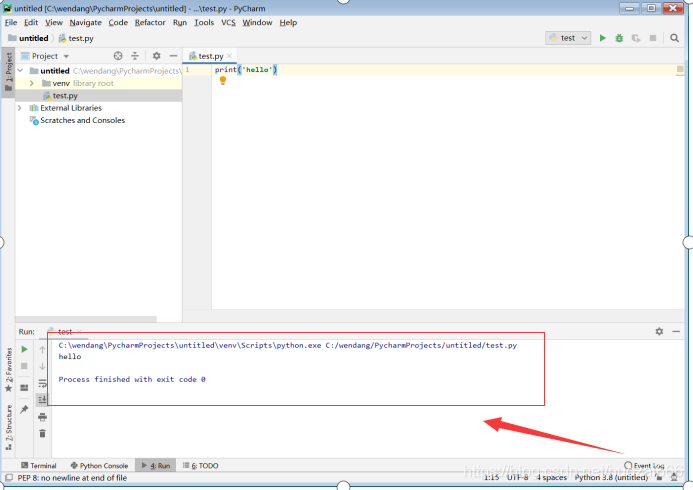Open the Edit menu
Viewport: 693px width, 490px height.
pos(31,23)
